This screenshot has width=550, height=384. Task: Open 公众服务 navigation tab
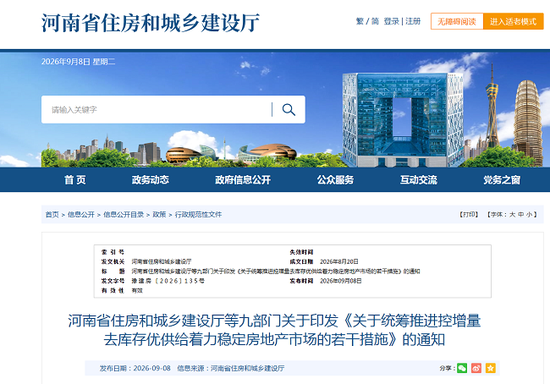pyautogui.click(x=335, y=180)
